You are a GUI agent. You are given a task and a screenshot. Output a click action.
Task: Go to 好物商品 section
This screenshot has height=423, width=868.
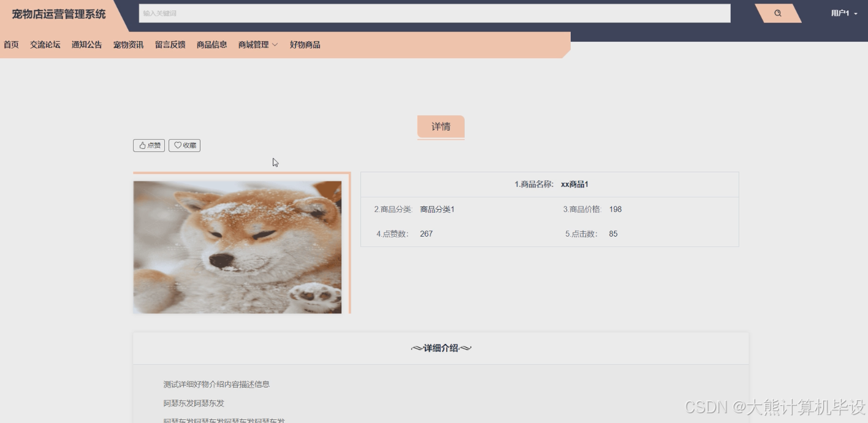tap(305, 45)
